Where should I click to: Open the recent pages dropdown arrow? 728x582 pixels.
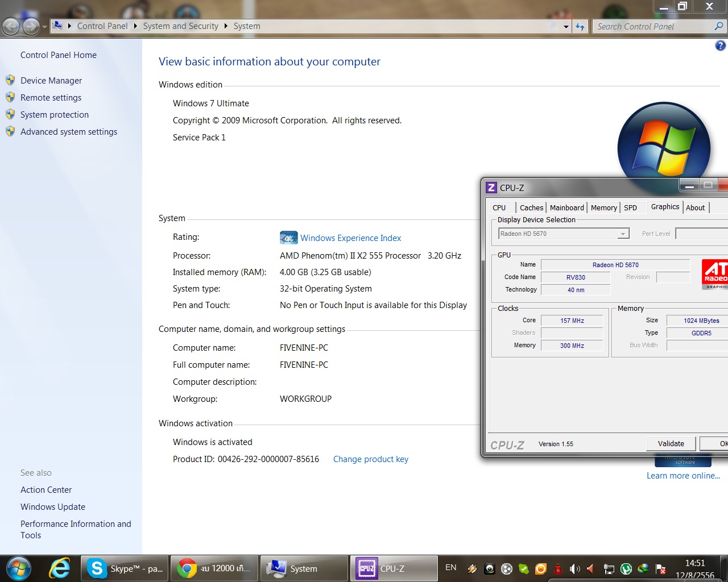click(x=44, y=27)
